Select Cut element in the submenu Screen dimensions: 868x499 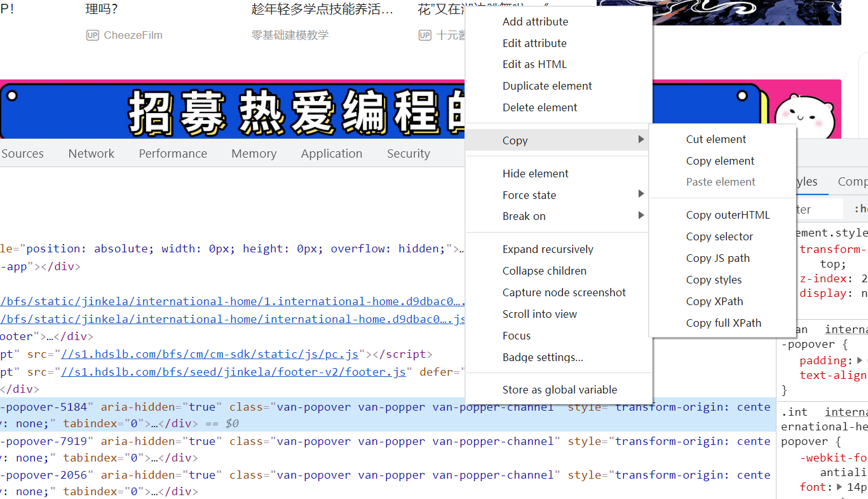coord(722,139)
